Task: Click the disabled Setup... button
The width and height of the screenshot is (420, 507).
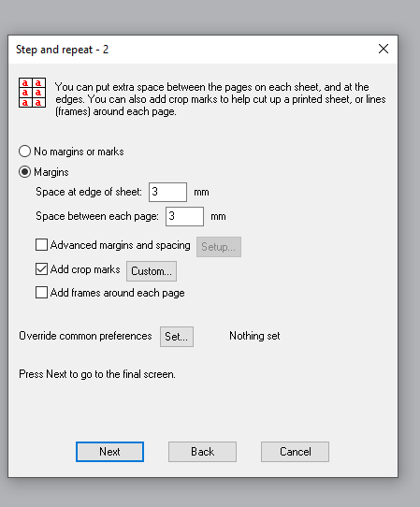Action: point(219,247)
